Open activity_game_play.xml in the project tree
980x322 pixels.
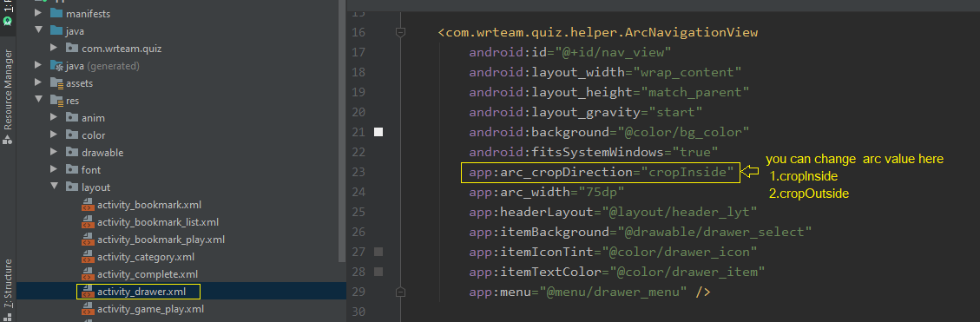click(x=150, y=309)
